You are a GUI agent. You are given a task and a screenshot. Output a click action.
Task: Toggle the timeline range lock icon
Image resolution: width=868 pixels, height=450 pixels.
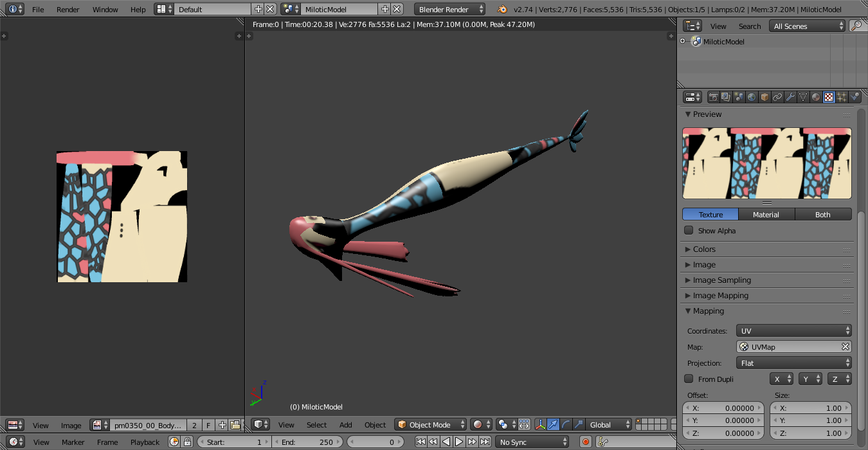point(187,442)
